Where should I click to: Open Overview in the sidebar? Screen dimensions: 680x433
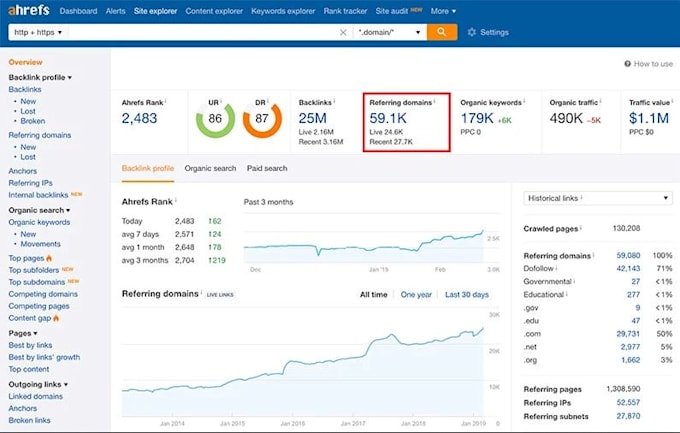[x=26, y=62]
